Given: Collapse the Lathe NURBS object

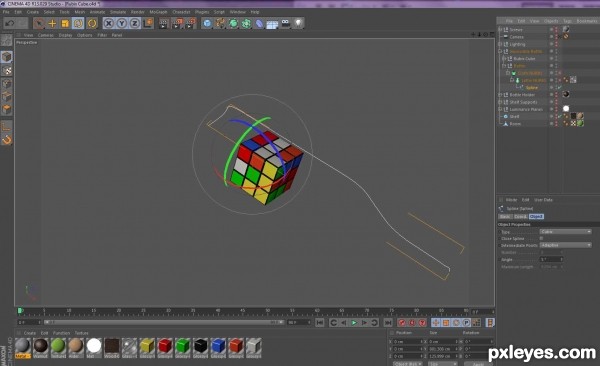Looking at the screenshot, I should tap(512, 80).
